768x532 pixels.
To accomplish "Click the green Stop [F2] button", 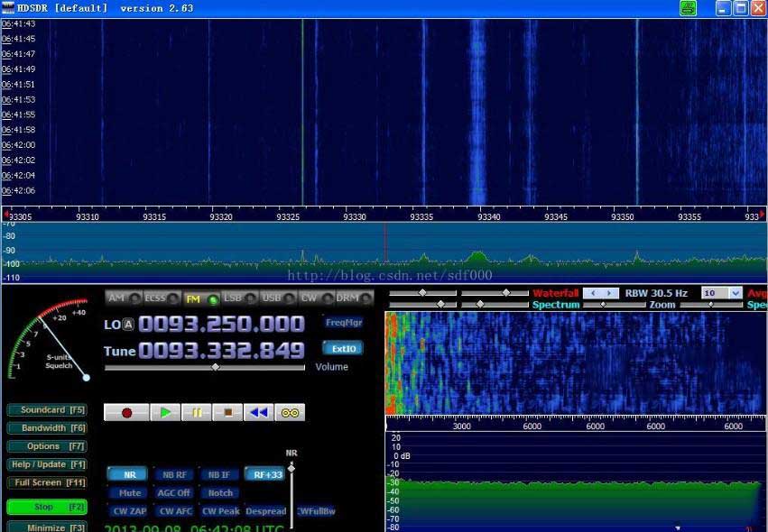I will coord(48,507).
